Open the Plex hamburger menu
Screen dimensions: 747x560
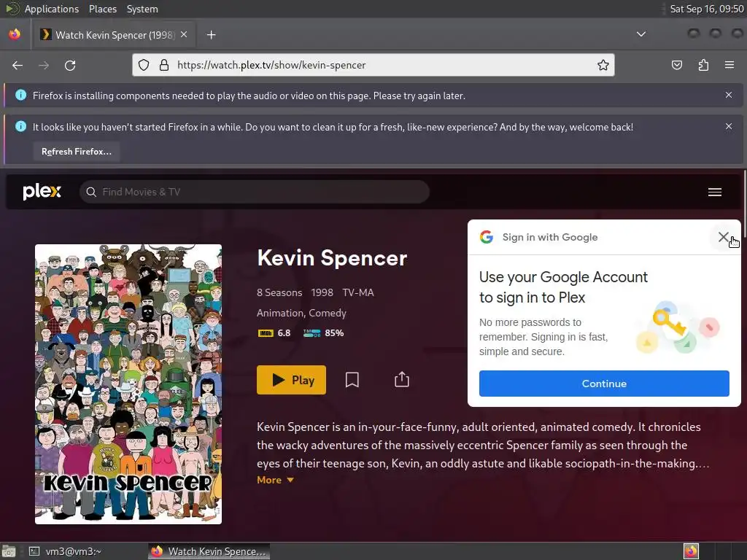pos(715,192)
